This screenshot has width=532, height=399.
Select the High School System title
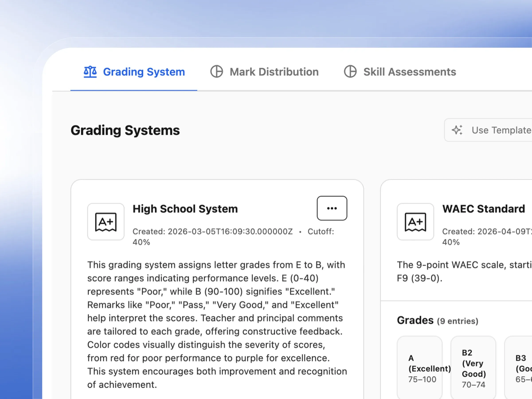click(185, 209)
